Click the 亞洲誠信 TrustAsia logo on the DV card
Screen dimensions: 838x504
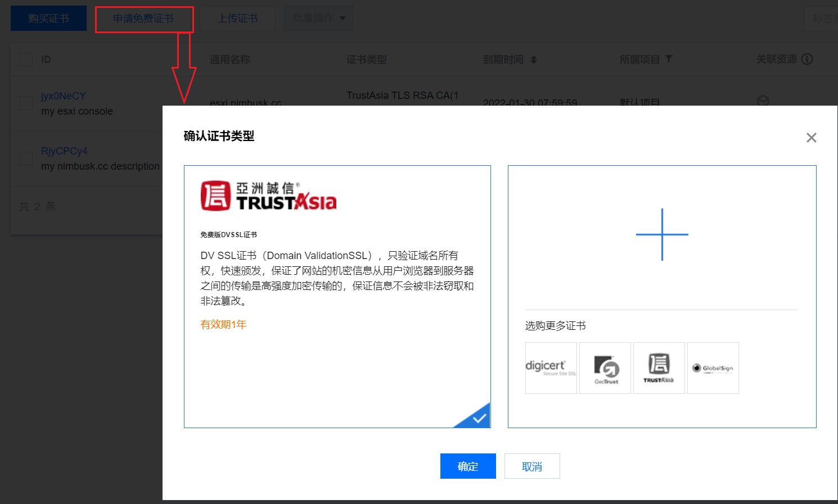[268, 196]
